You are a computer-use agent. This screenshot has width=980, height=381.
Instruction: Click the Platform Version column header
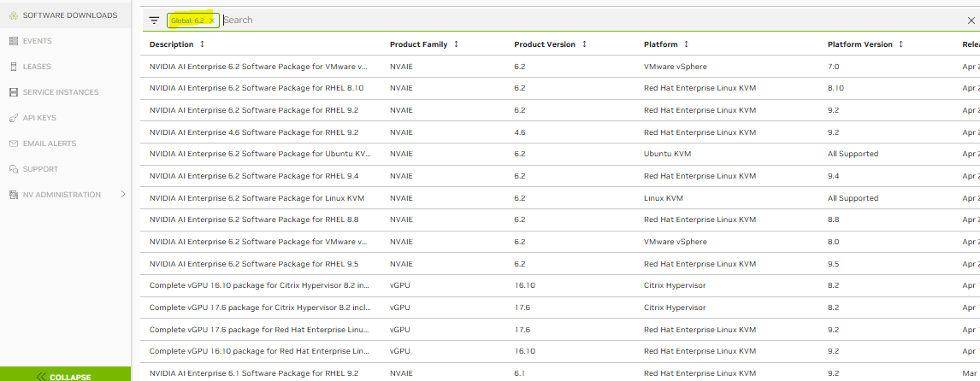[860, 44]
